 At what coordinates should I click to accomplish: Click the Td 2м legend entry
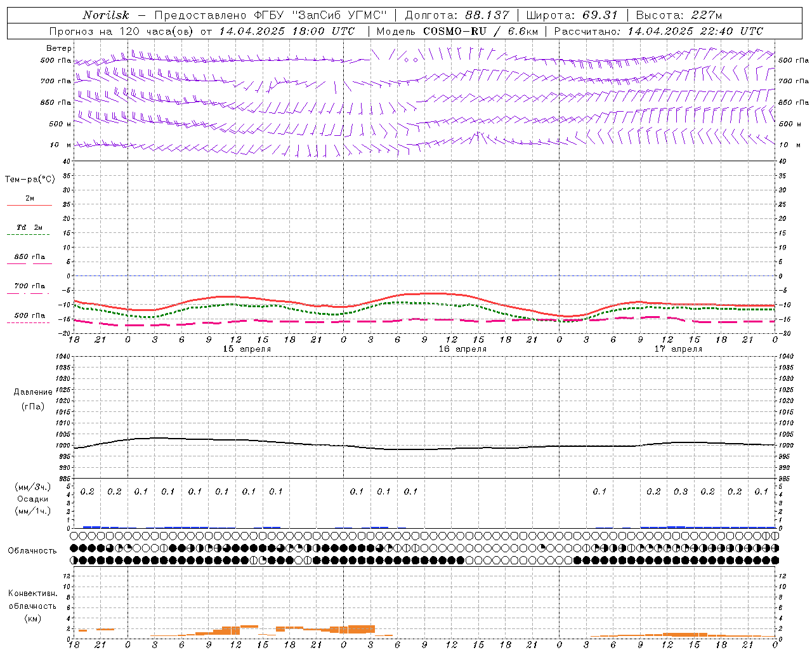click(x=30, y=227)
